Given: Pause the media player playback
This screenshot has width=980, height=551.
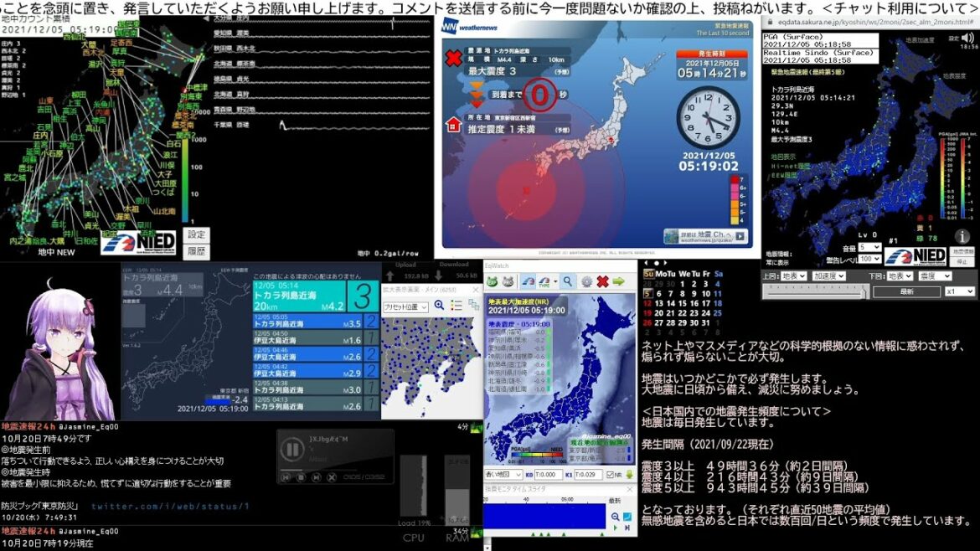Looking at the screenshot, I should (x=293, y=450).
